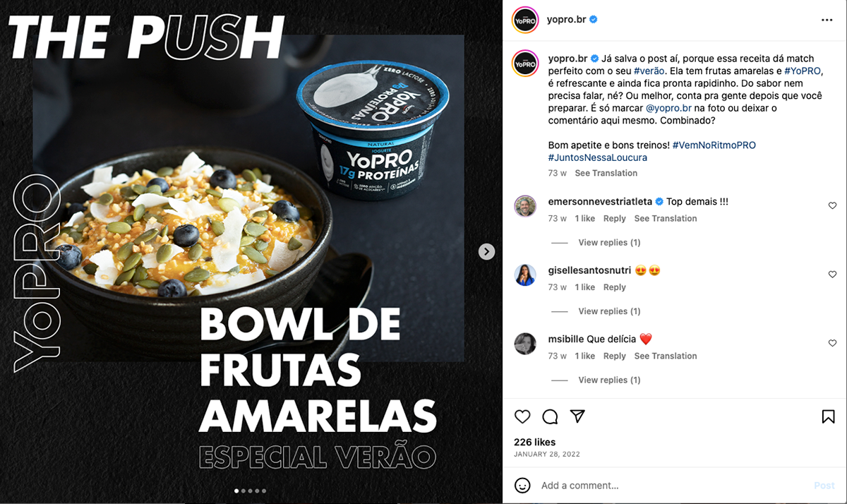The width and height of the screenshot is (847, 504).
Task: Like msibille's comment heart
Action: tap(832, 343)
